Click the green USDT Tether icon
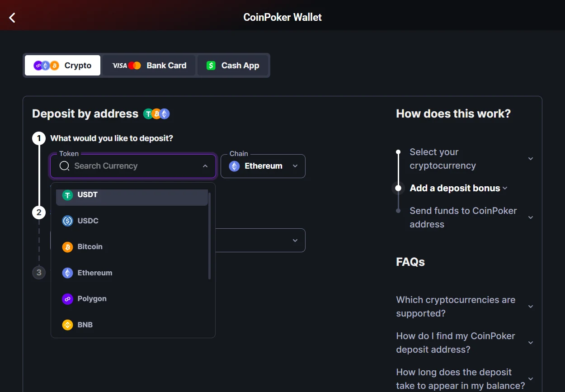This screenshot has height=392, width=565. pos(67,195)
